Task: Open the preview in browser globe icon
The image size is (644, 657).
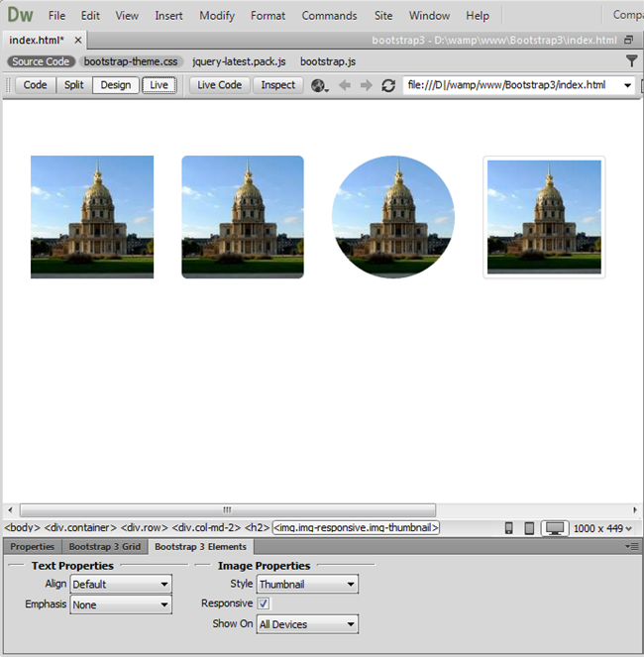Action: [319, 85]
